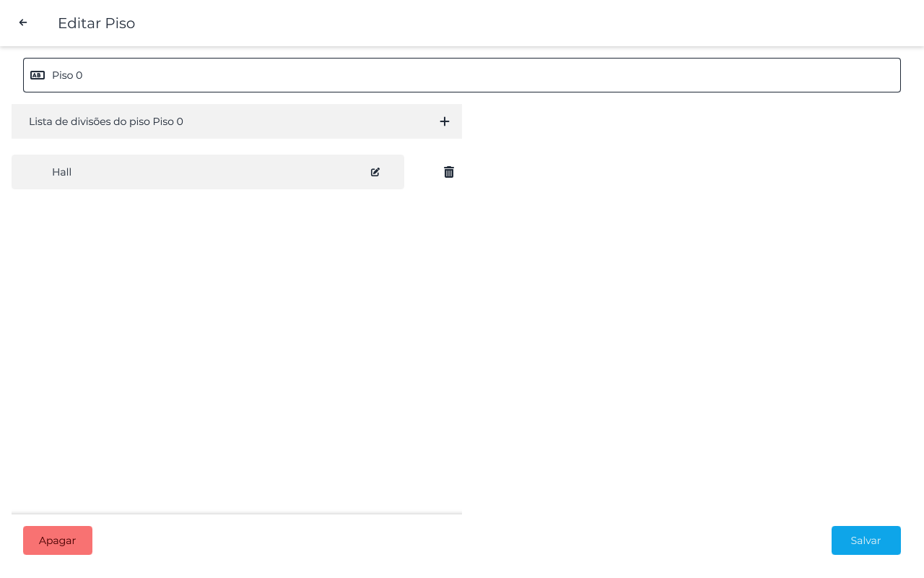Click the AB text icon in name field
Image resolution: width=924 pixels, height=578 pixels.
pyautogui.click(x=38, y=75)
